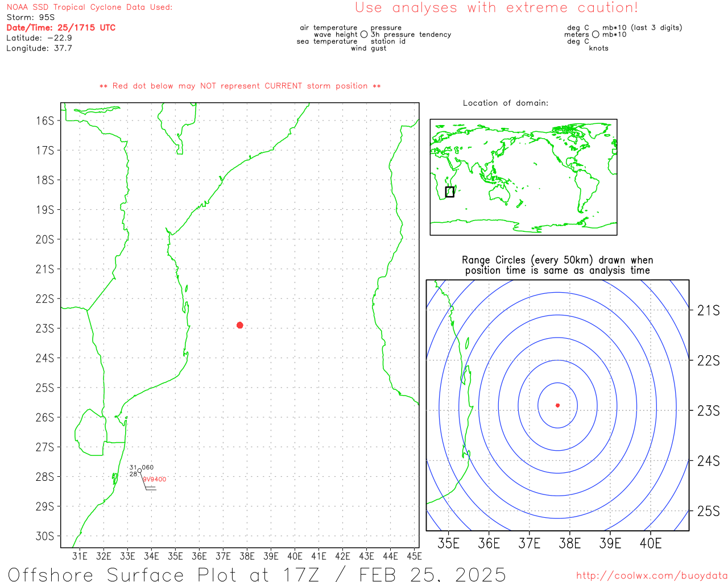The height and width of the screenshot is (582, 728).
Task: Click 'Location of domain:' label
Action: click(506, 103)
